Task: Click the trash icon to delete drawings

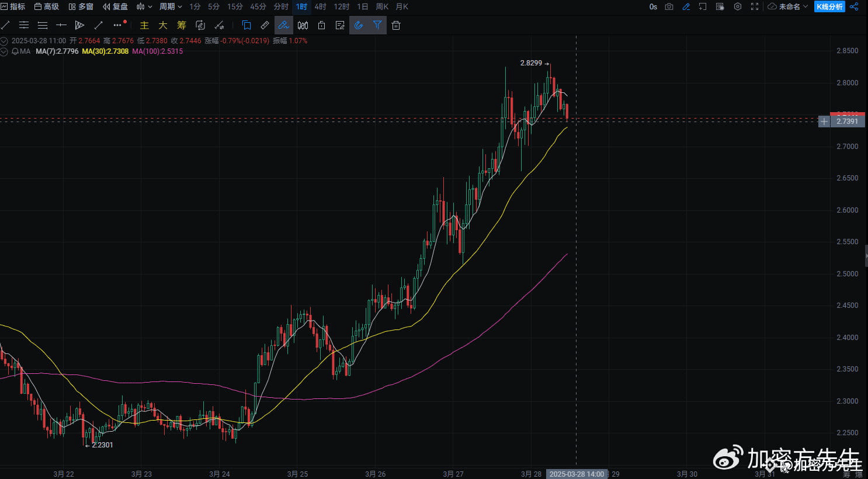Action: pos(396,25)
